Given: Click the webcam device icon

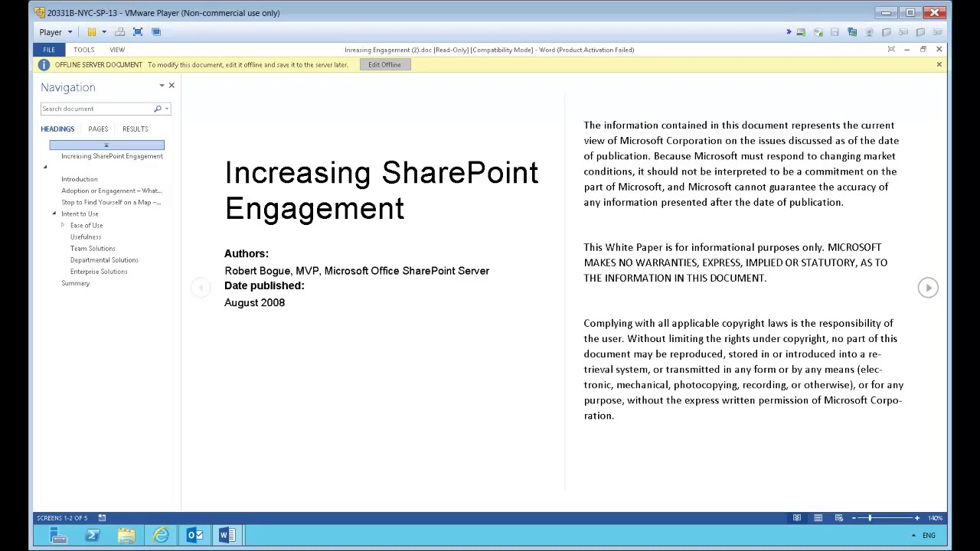Looking at the screenshot, I should pos(869,32).
